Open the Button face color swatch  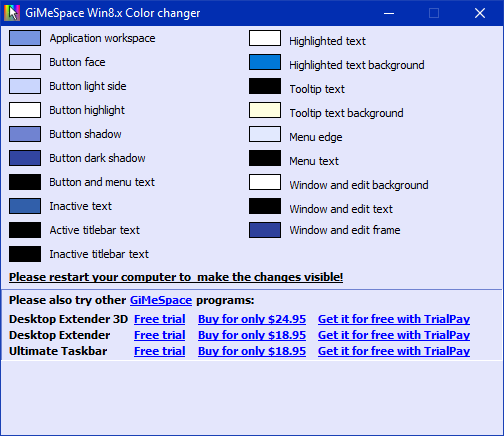click(x=25, y=62)
